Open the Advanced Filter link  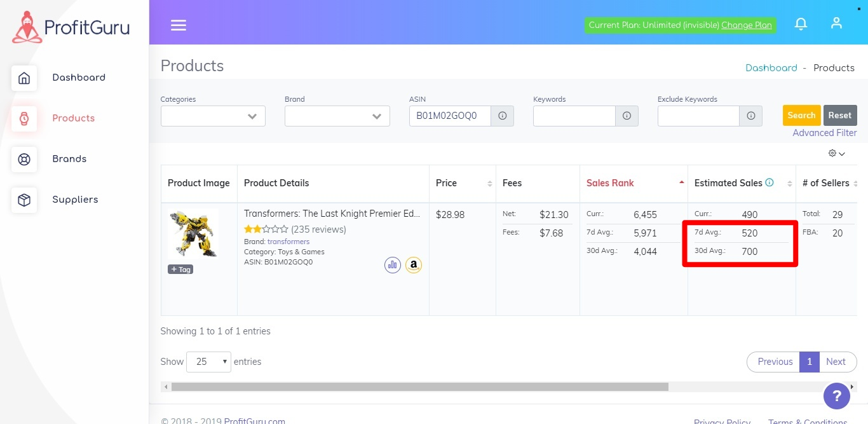tap(825, 133)
